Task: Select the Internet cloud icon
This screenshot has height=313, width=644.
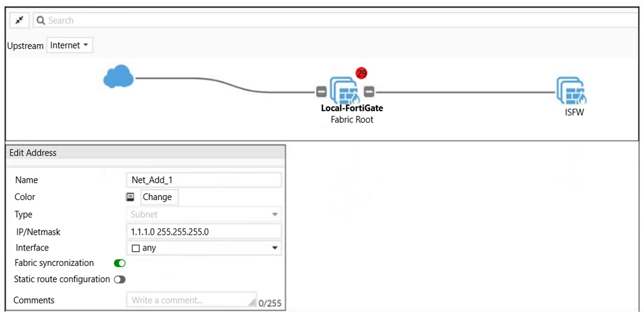Action: tap(118, 77)
